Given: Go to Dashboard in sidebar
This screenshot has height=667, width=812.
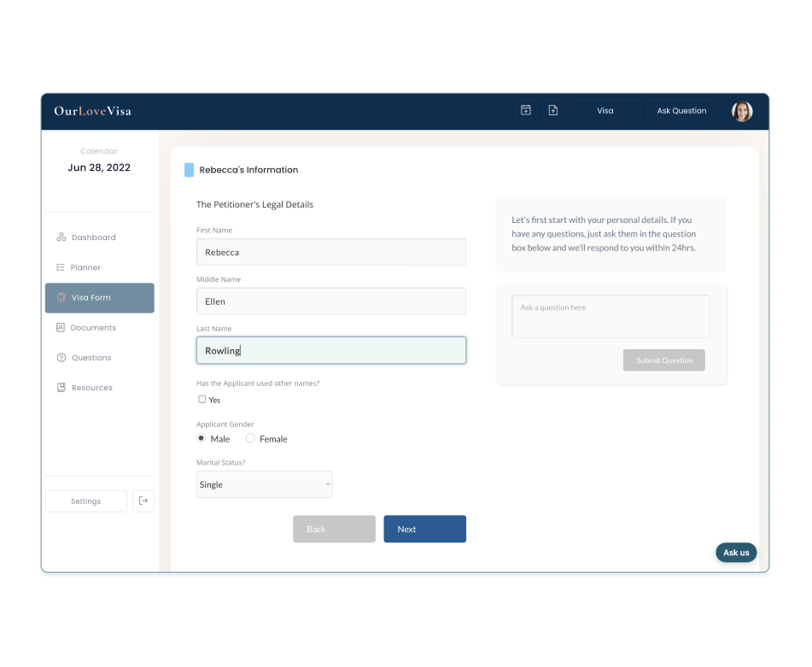Looking at the screenshot, I should coord(99,237).
